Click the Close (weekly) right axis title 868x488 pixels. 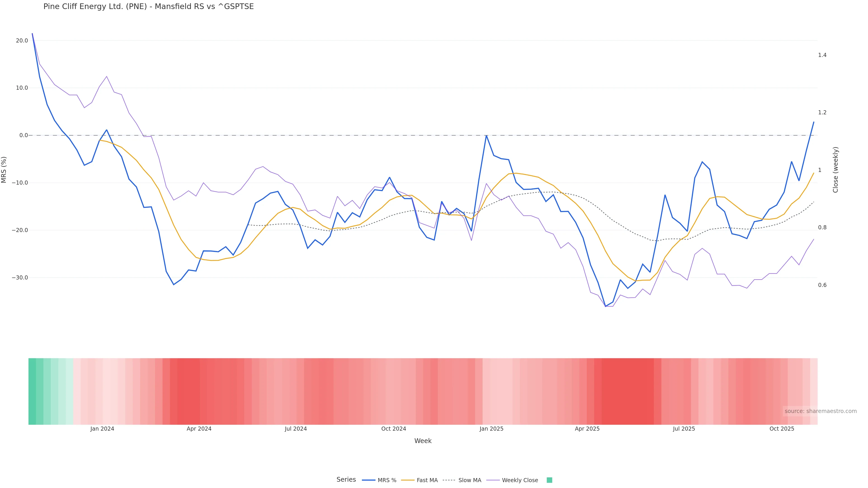(x=835, y=170)
